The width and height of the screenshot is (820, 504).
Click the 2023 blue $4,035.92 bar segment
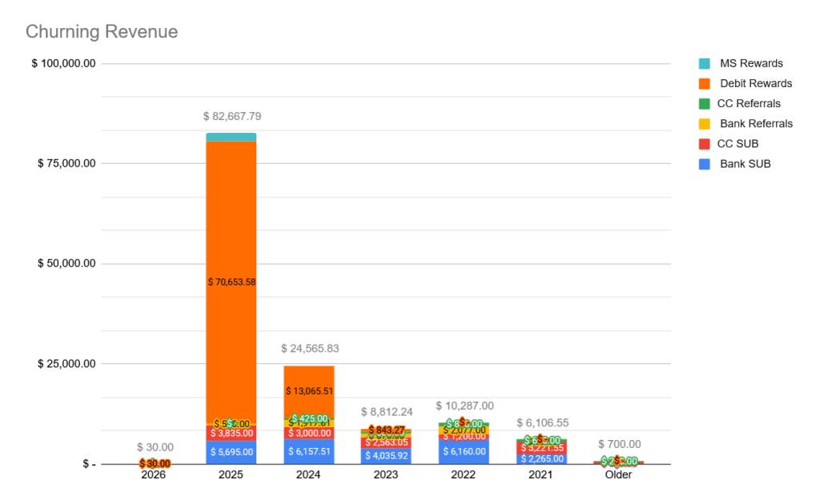click(386, 456)
